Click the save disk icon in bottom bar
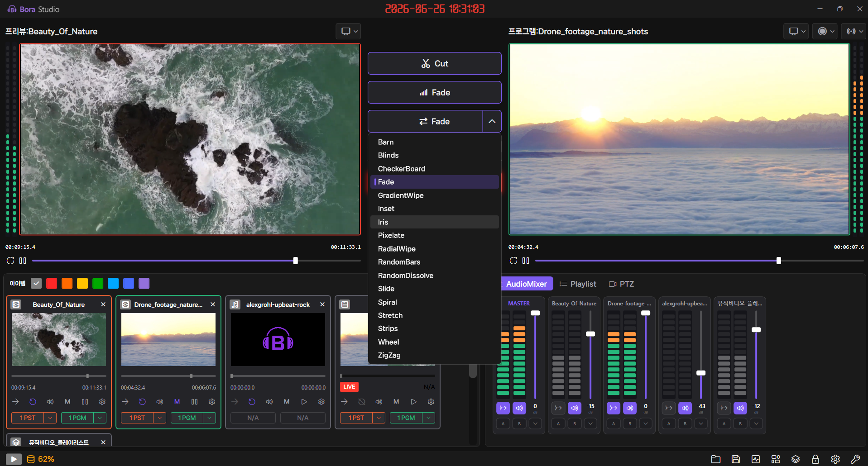The width and height of the screenshot is (868, 466). (x=736, y=459)
